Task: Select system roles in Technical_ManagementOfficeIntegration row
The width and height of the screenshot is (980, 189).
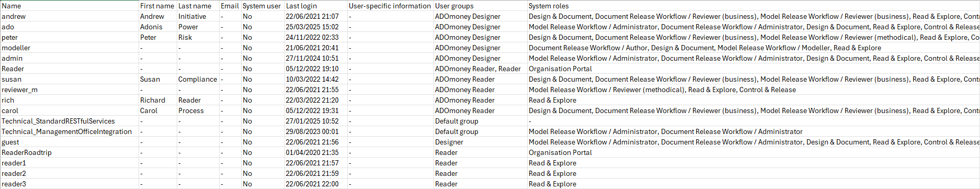Action: 754,131
